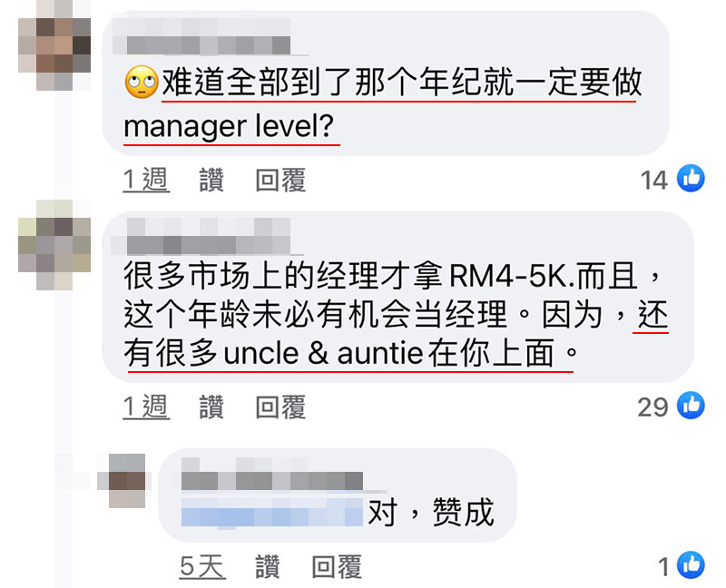Image resolution: width=726 pixels, height=588 pixels.
Task: Open the 5天 timestamp on the reply
Action: pos(202,566)
